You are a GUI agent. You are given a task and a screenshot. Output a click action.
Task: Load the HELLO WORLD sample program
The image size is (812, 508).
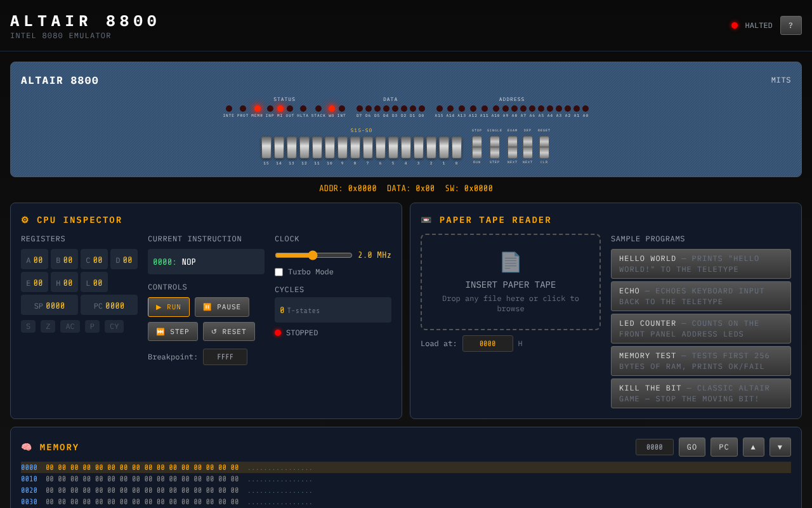click(700, 264)
